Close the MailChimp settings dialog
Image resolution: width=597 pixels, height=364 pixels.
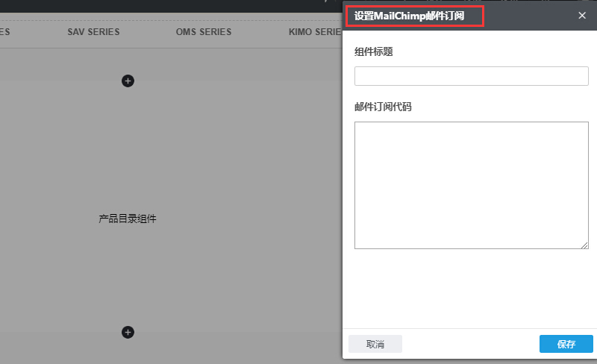click(x=582, y=16)
